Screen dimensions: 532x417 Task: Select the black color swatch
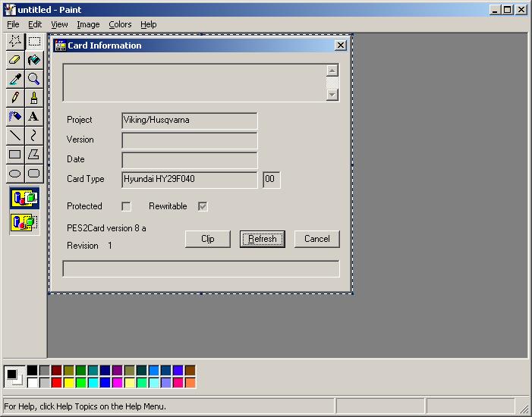point(32,370)
